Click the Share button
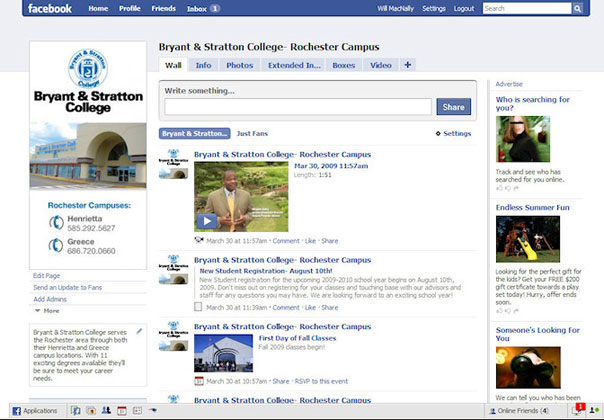 pos(453,107)
